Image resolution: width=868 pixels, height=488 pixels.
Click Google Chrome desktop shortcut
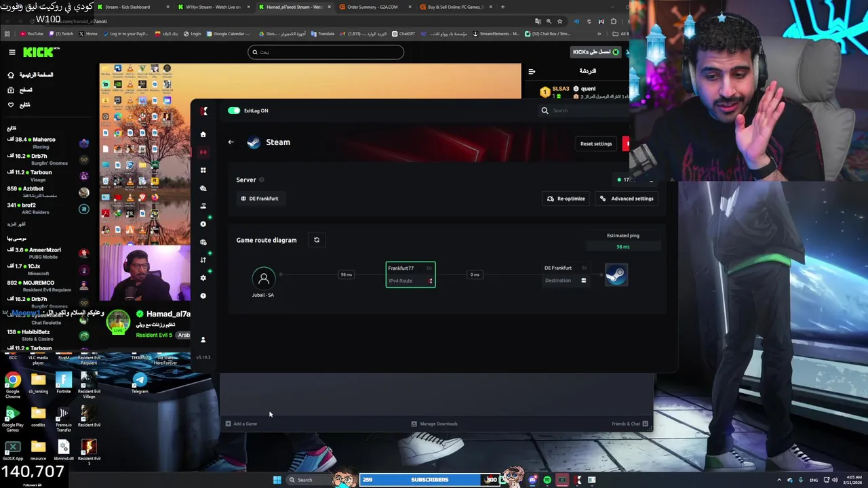click(13, 384)
